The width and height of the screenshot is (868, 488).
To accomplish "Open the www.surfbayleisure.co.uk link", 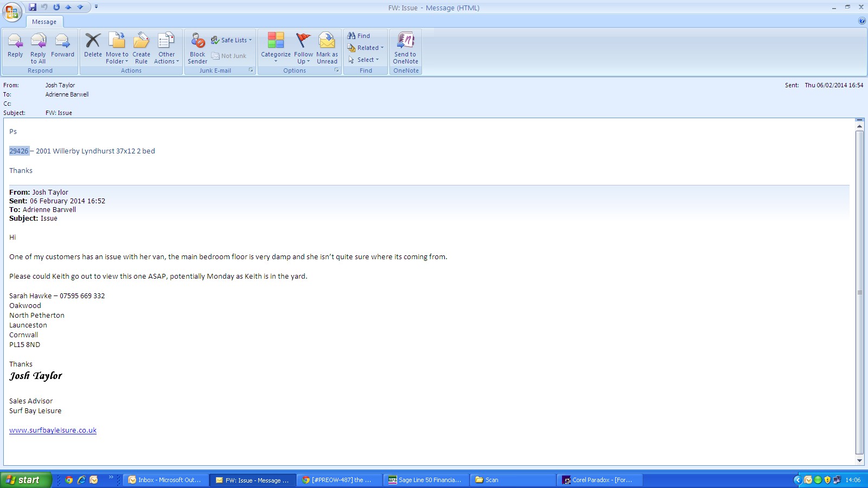I will click(x=53, y=431).
